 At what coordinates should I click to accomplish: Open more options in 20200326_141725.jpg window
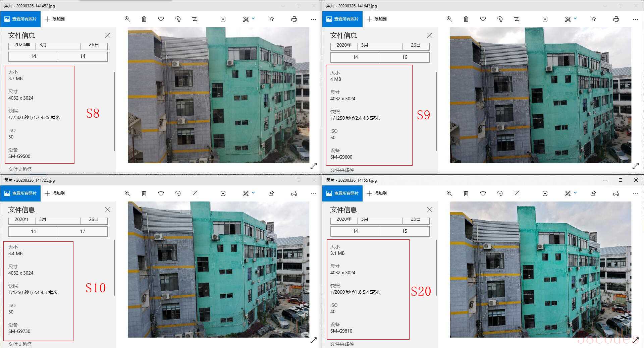(x=314, y=193)
